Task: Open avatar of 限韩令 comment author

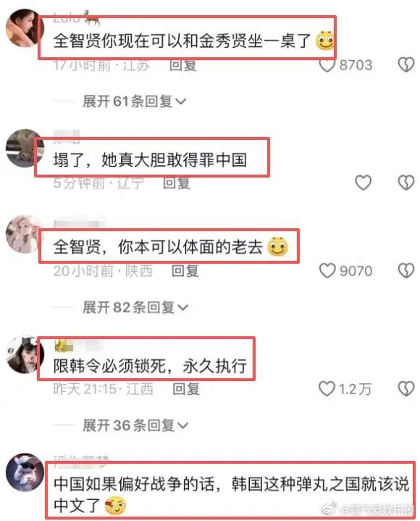Action: point(24,354)
